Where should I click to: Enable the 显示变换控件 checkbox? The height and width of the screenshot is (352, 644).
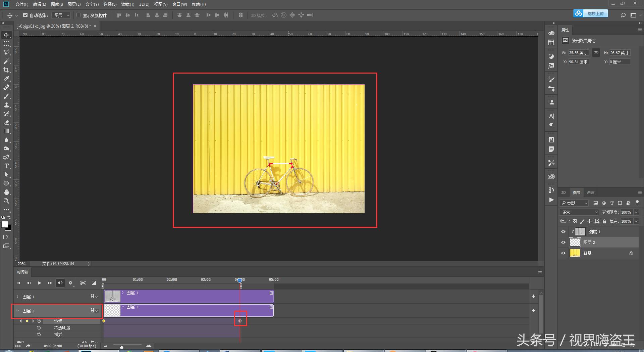click(79, 15)
